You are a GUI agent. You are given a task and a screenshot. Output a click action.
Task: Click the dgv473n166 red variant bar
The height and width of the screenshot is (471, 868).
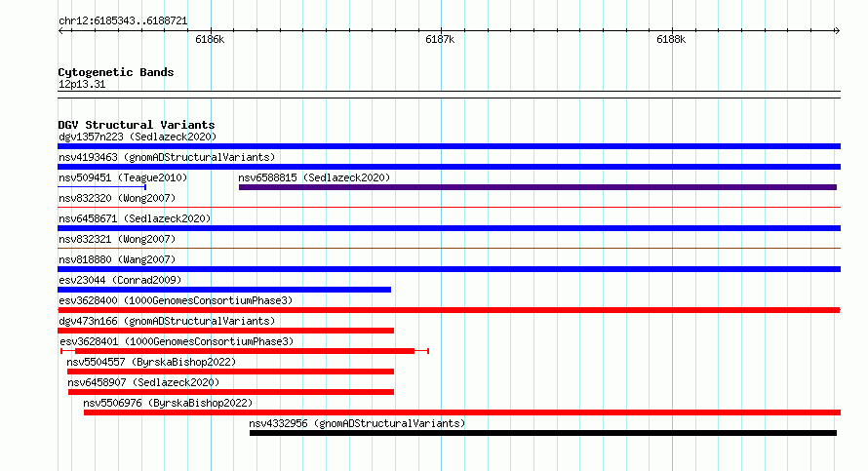point(226,331)
